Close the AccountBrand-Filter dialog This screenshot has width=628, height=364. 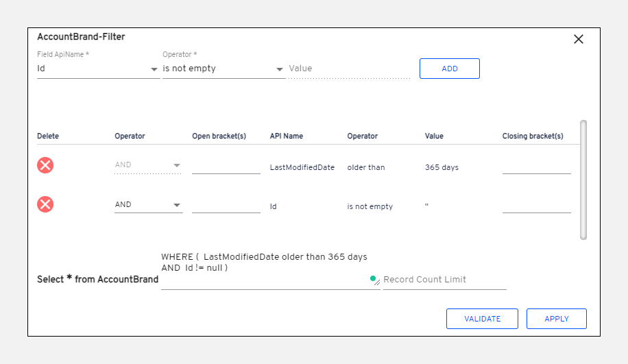[x=578, y=39]
